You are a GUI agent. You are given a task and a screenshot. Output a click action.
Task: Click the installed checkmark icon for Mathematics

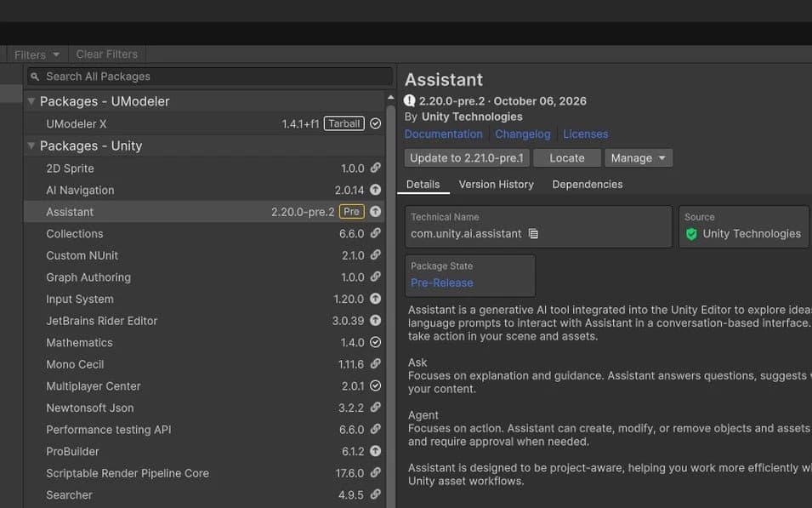click(x=376, y=342)
